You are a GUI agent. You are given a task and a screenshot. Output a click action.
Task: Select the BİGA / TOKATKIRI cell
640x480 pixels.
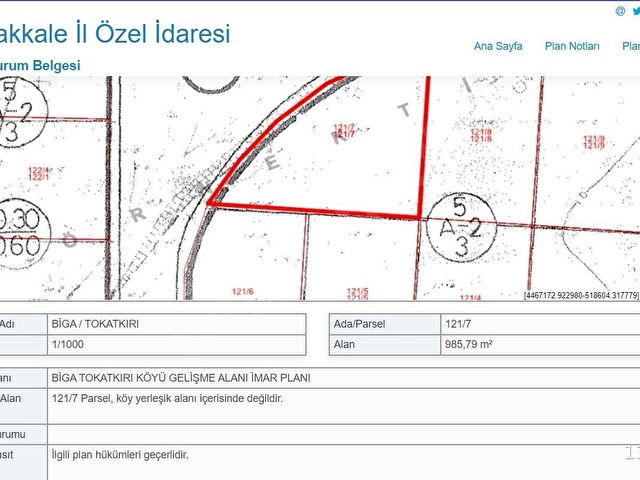[177, 324]
